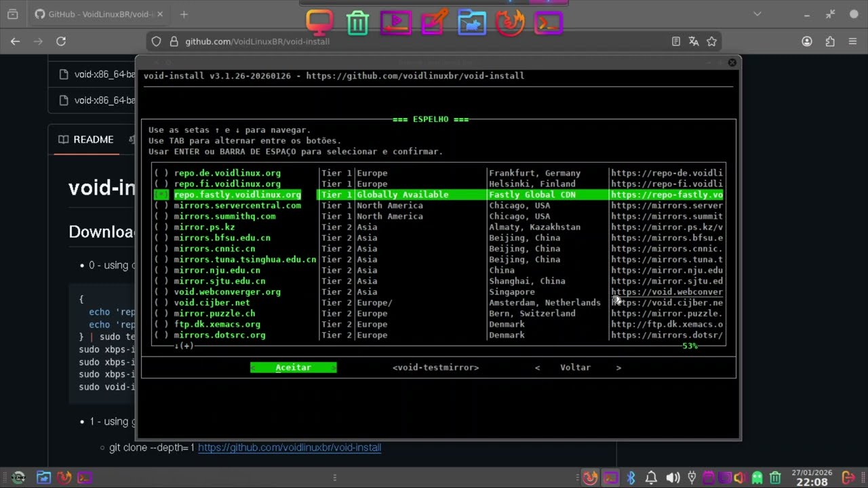Viewport: 868px width, 488px height.
Task: Click the Amsterdam, Netherlands location cell
Action: 545,302
